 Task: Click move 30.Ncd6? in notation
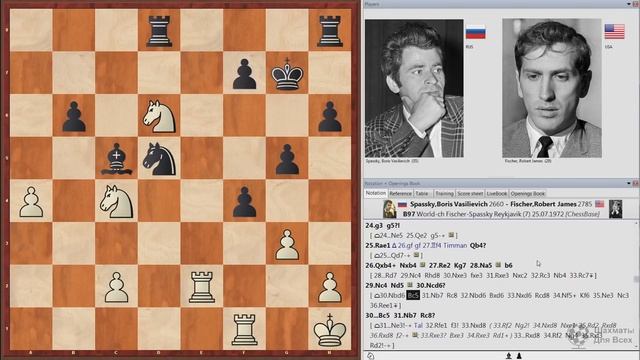point(431,285)
